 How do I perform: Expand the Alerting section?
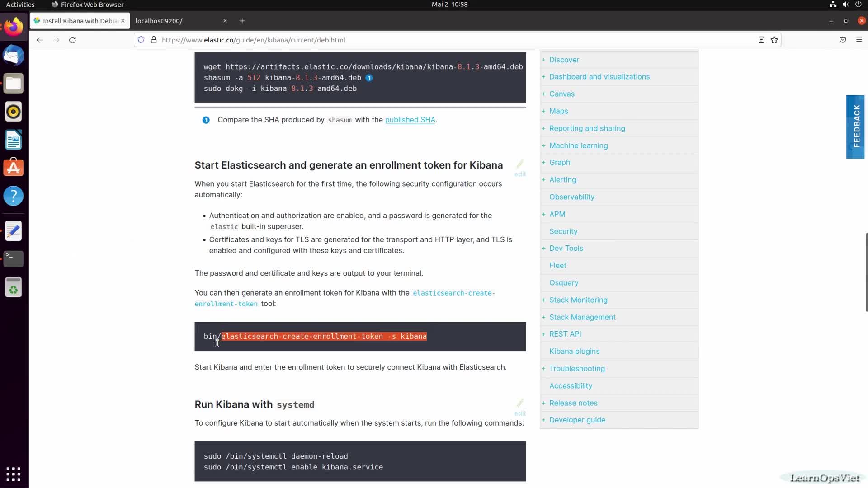(x=543, y=180)
